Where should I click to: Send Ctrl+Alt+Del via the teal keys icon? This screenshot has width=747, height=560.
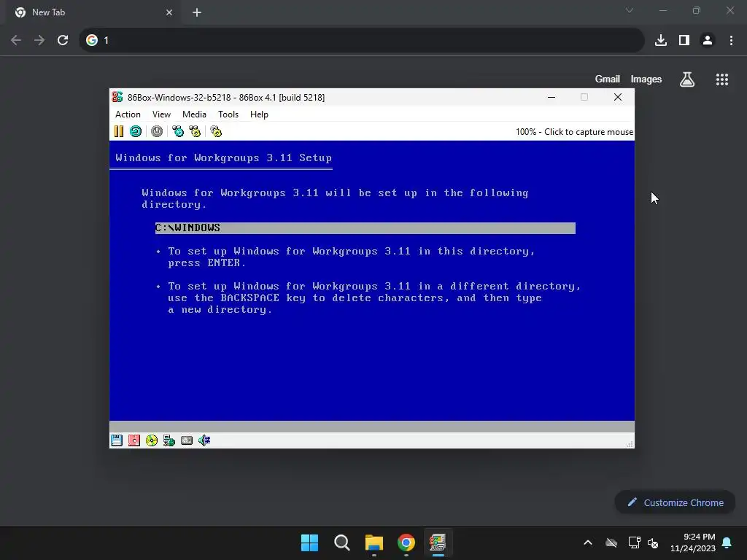click(x=178, y=131)
